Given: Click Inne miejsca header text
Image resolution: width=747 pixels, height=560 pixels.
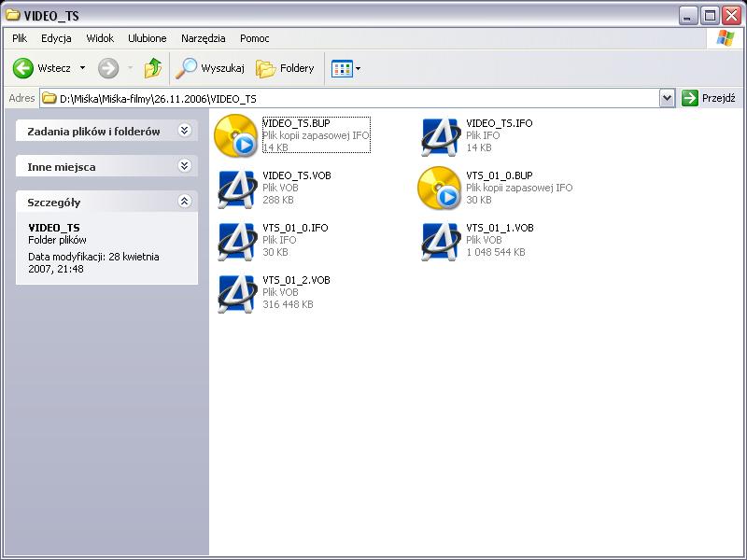Looking at the screenshot, I should tap(62, 167).
